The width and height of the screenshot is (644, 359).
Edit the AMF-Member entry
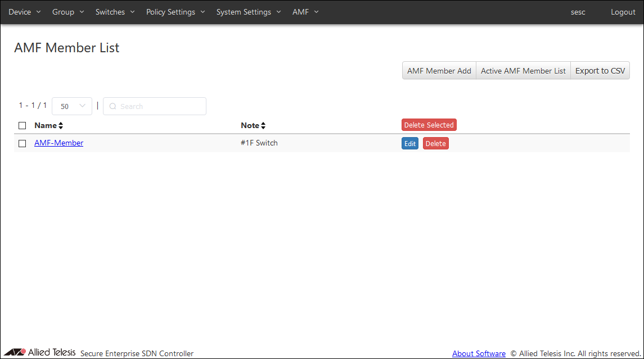[x=410, y=143]
